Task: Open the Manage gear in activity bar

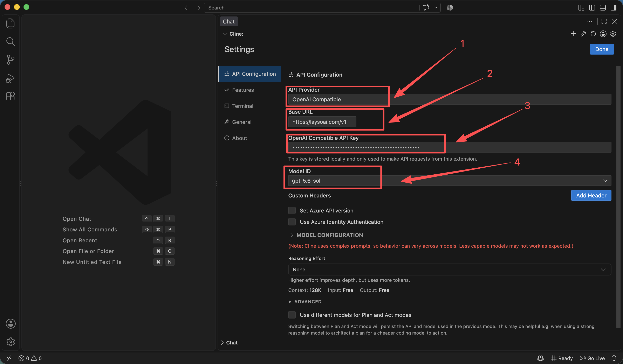Action: (10, 342)
